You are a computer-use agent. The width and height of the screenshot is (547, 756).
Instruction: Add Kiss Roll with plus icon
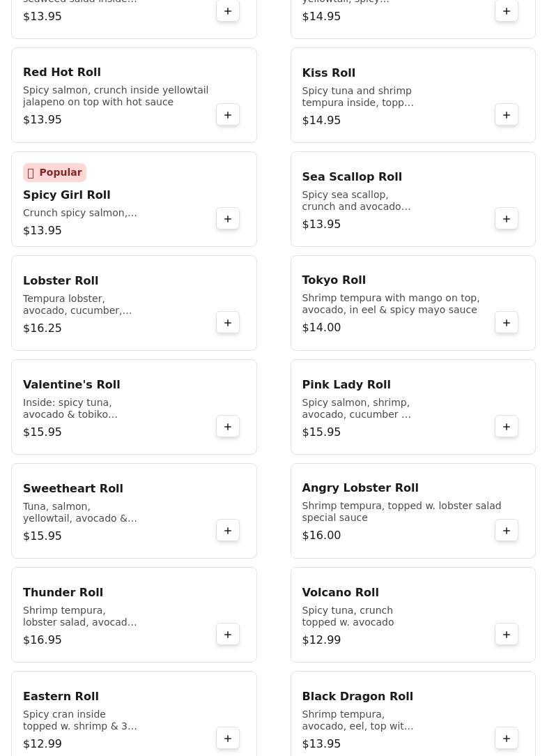(507, 115)
